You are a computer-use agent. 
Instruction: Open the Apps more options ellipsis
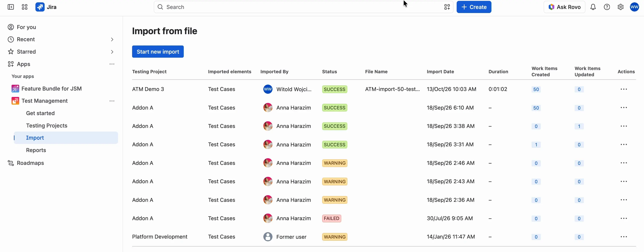point(112,64)
